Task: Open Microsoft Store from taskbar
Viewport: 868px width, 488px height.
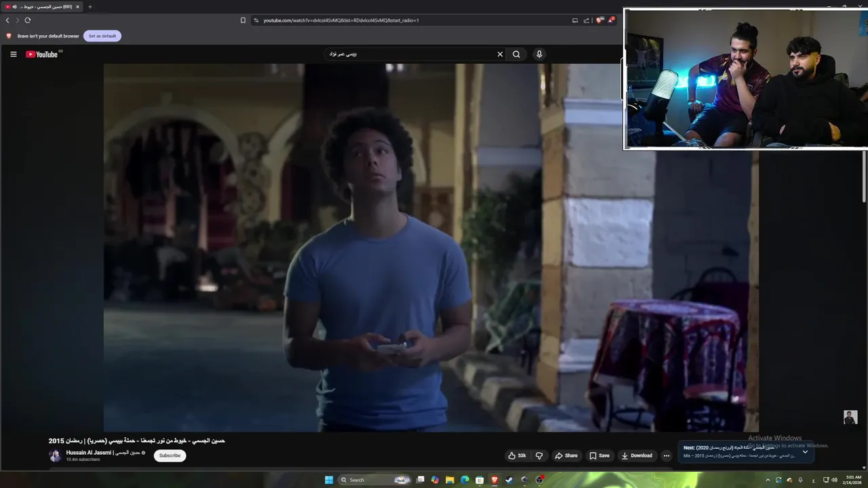Action: [x=479, y=480]
